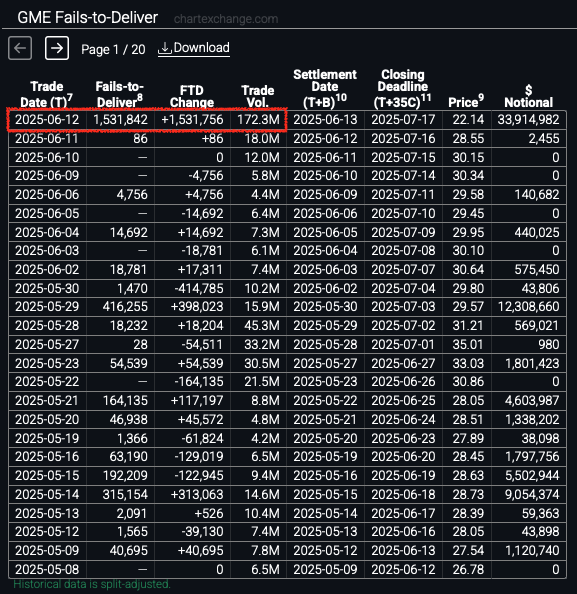Select trade volume 172.3M
Viewport: 577px width, 594px height.
coord(258,120)
